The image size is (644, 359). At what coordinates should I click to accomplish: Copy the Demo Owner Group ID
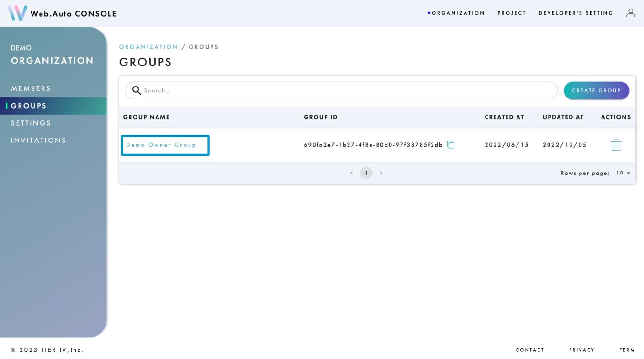[x=451, y=145]
